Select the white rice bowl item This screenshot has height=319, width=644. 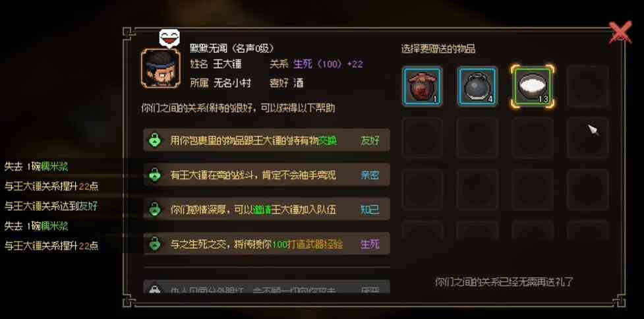pyautogui.click(x=533, y=86)
